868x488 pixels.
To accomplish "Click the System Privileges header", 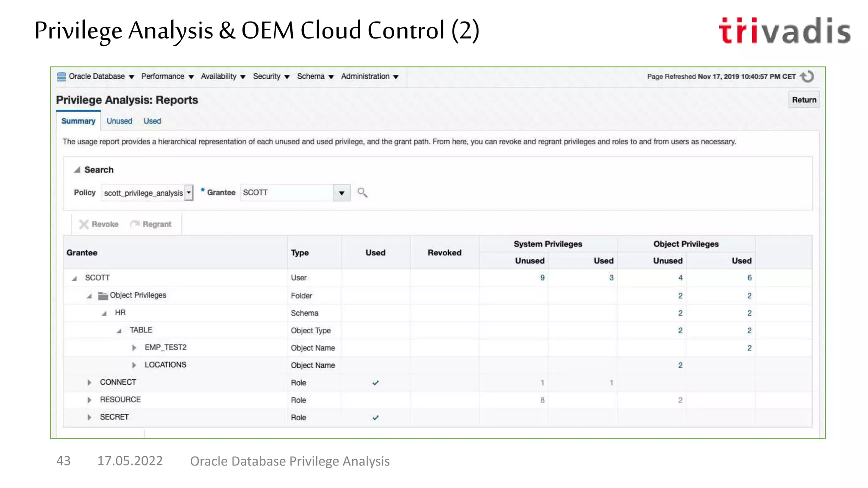I will pos(548,244).
